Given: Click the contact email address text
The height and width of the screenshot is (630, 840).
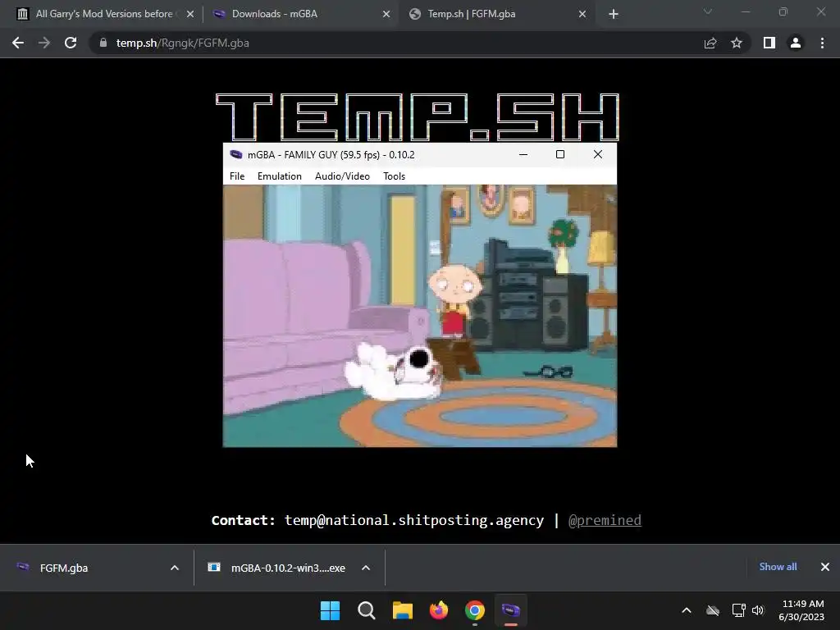Looking at the screenshot, I should [414, 520].
